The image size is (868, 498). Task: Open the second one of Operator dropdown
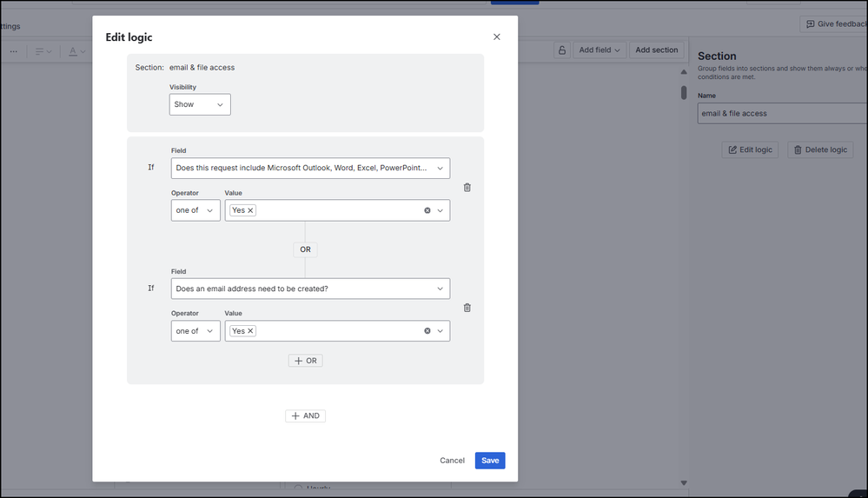pos(195,331)
